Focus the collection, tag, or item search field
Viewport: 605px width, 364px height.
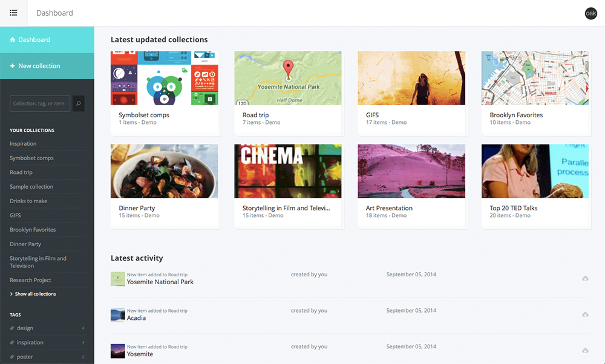point(40,103)
